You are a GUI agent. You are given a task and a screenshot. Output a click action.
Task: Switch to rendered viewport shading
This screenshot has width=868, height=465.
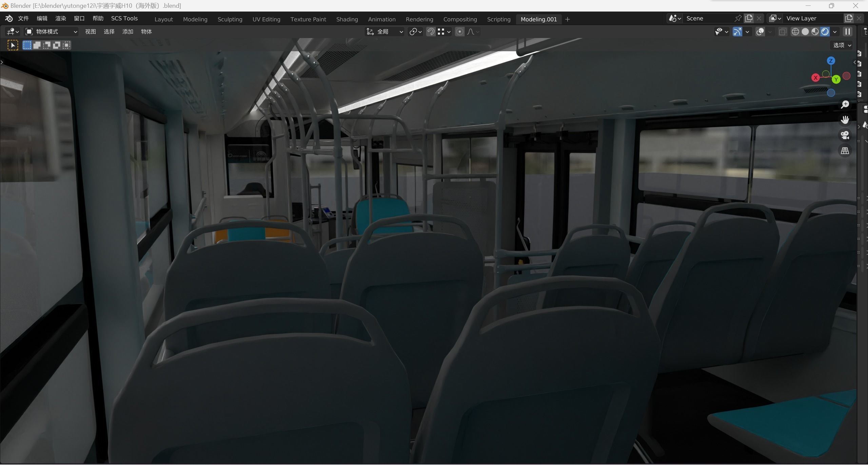(825, 32)
